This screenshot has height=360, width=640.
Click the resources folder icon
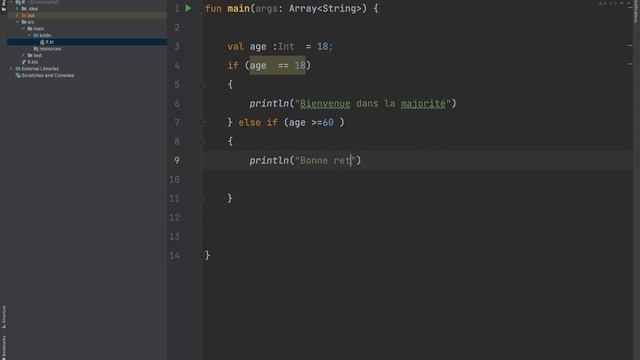coord(36,49)
